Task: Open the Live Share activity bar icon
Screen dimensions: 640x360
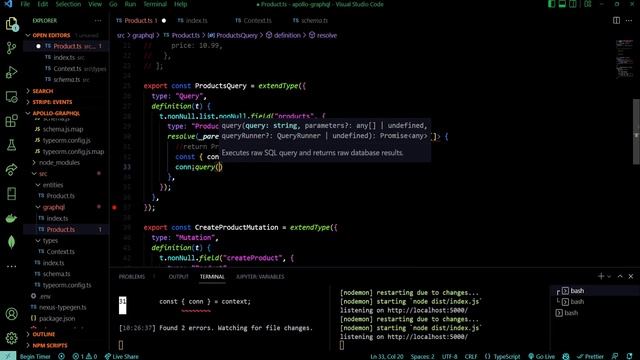Action: [11, 169]
